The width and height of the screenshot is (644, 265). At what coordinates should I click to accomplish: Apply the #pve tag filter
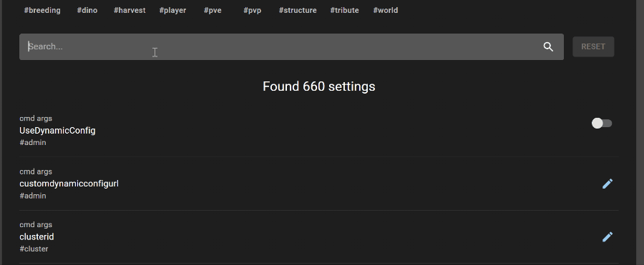point(213,10)
